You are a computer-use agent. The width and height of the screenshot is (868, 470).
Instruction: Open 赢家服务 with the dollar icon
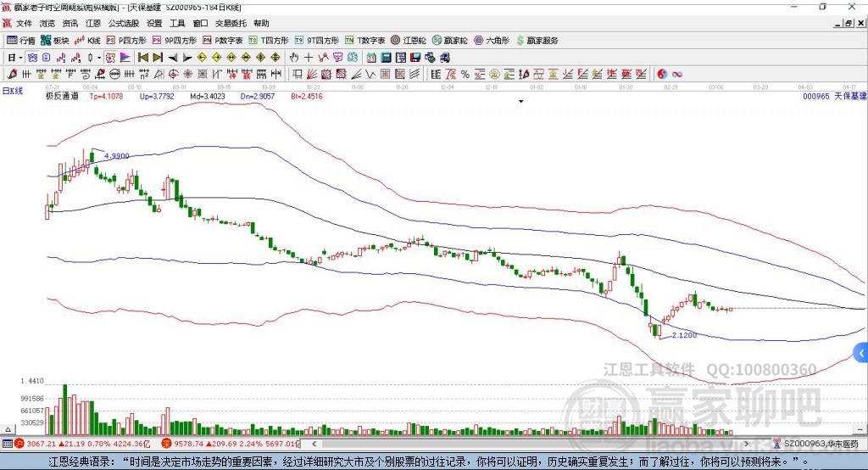click(x=537, y=41)
